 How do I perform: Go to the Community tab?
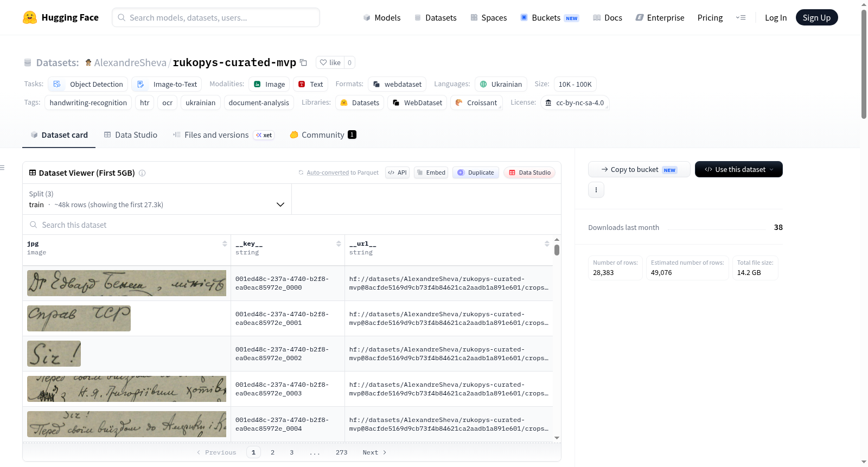pos(323,135)
